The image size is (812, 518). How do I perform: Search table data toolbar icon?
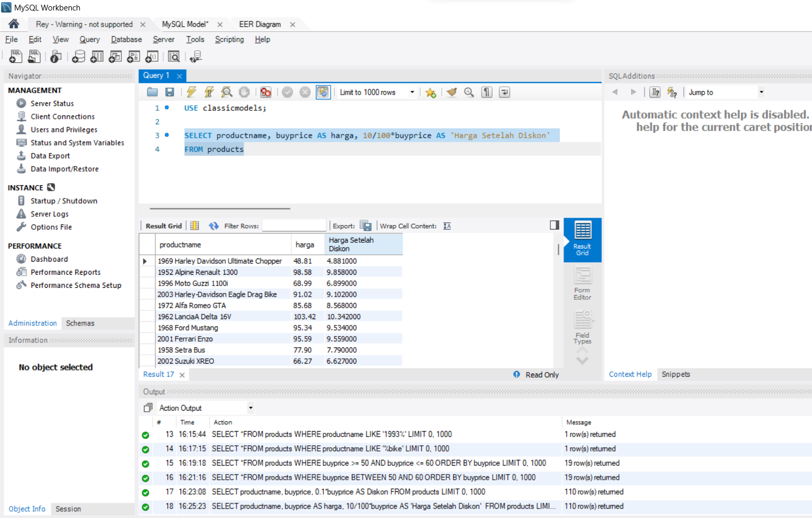coord(174,57)
